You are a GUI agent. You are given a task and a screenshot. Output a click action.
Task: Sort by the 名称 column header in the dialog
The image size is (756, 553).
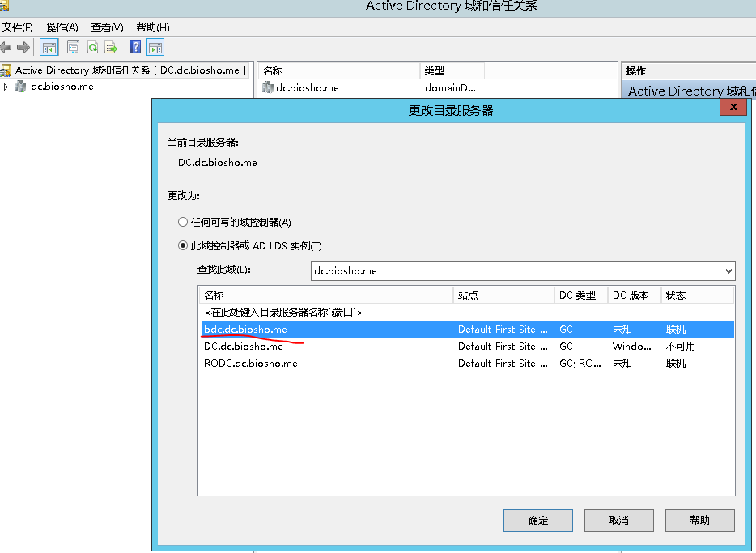pos(326,295)
